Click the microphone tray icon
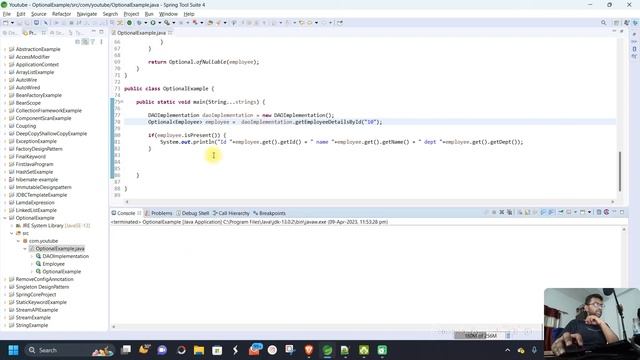 pyautogui.click(x=534, y=350)
